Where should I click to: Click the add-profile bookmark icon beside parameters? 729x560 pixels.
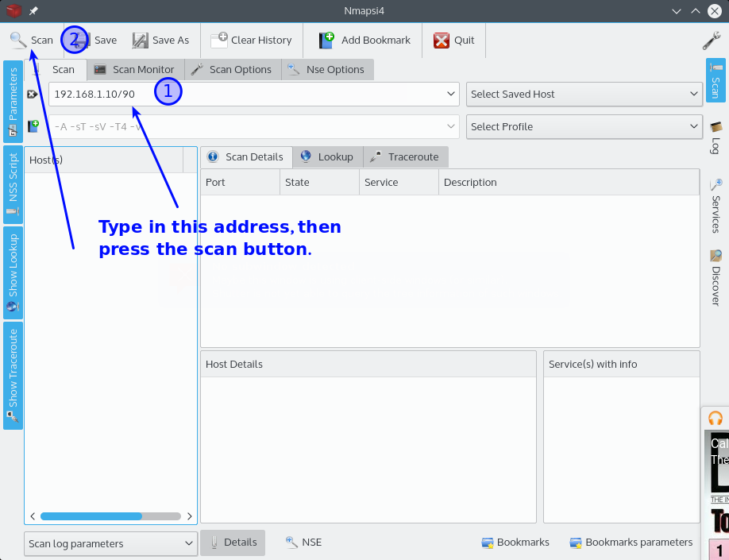pos(33,126)
